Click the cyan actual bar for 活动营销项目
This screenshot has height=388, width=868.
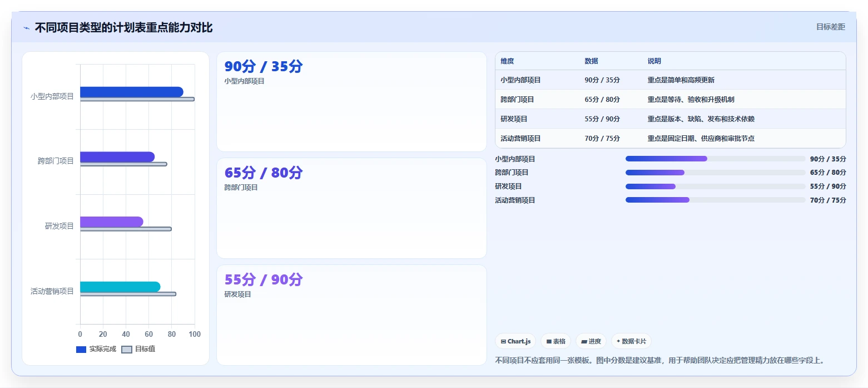point(120,287)
